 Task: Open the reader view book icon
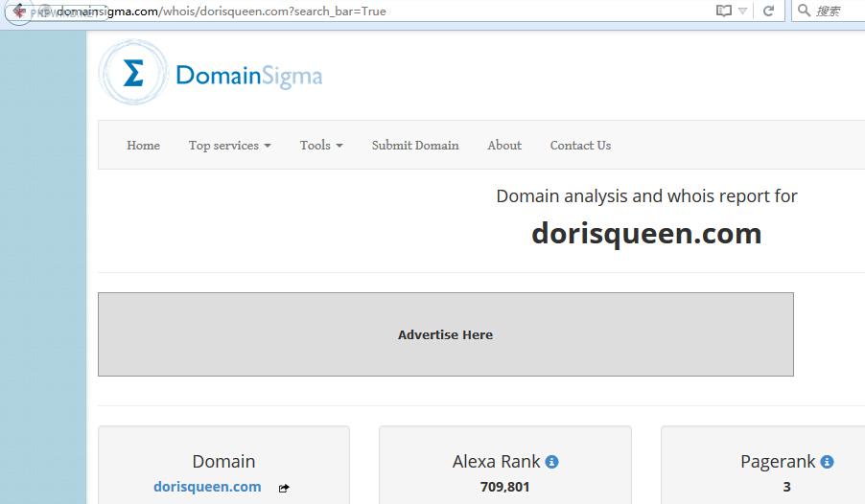[x=723, y=11]
